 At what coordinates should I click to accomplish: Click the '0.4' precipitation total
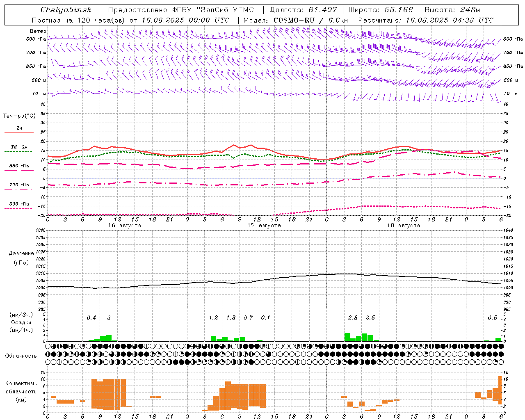click(x=91, y=318)
